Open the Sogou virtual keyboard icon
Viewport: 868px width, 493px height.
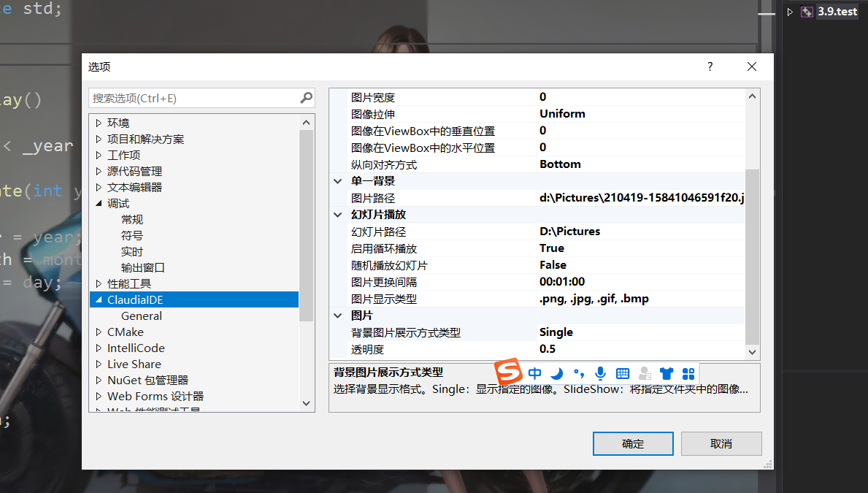coord(622,373)
